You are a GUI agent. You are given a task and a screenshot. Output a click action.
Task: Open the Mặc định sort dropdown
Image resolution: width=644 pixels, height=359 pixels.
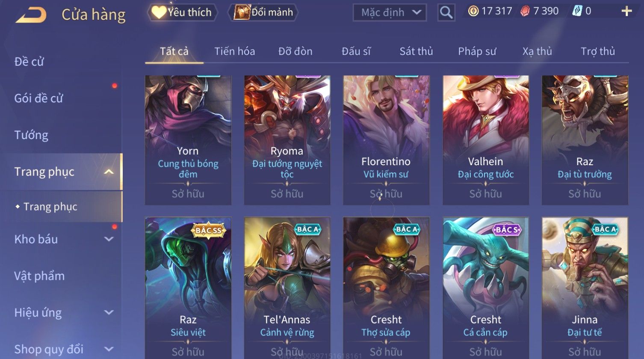(x=390, y=12)
